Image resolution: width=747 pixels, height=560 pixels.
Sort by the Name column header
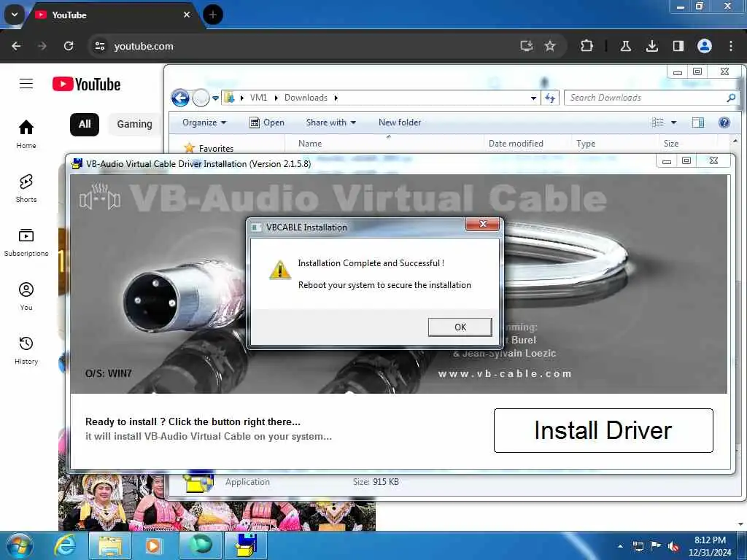pyautogui.click(x=384, y=144)
